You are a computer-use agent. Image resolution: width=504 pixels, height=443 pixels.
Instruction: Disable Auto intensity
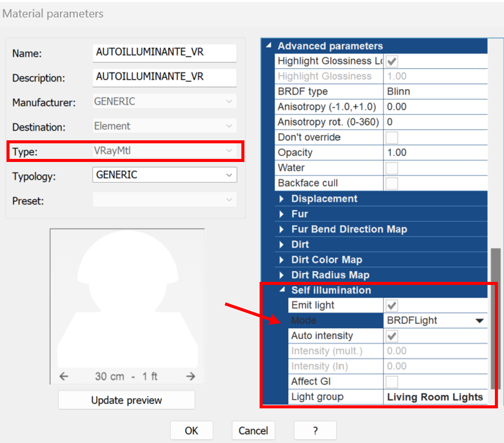click(392, 336)
